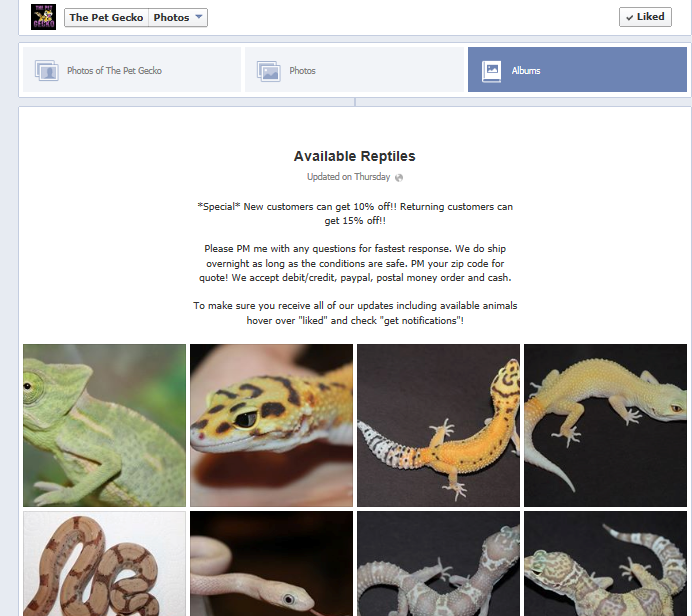Click the special discount description text
Viewport: 692px width, 616px height.
pyautogui.click(x=355, y=214)
